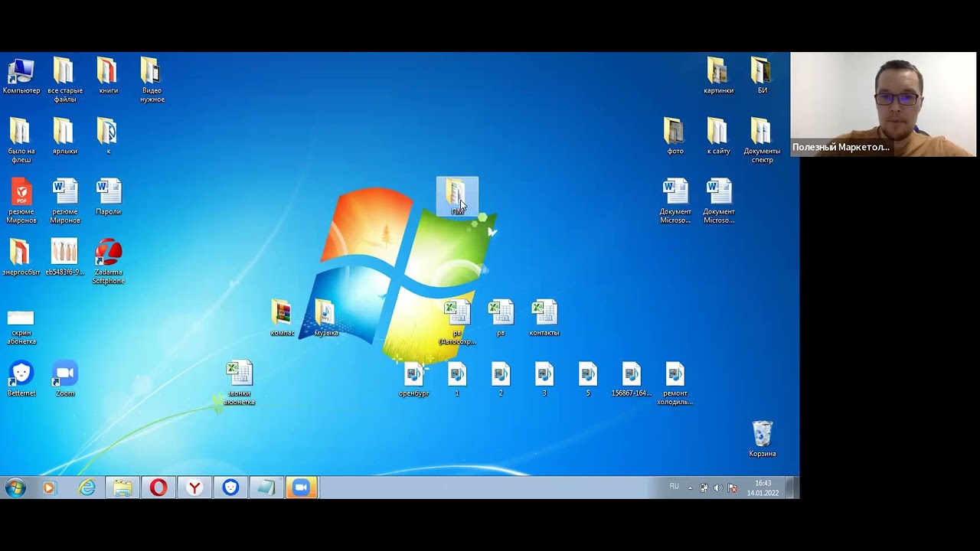Viewport: 980px width, 551px height.
Task: Click the Internet Explorer taskbar icon
Action: (x=87, y=487)
